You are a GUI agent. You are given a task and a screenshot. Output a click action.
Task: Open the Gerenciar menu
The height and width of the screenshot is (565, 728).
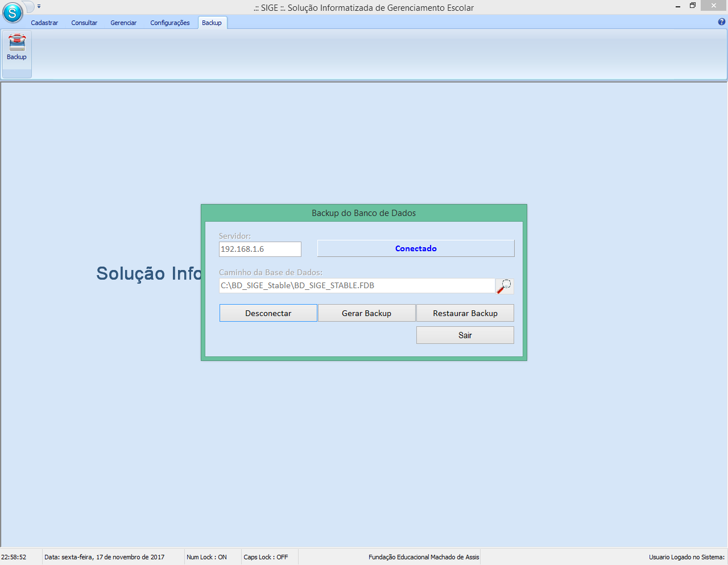(123, 23)
